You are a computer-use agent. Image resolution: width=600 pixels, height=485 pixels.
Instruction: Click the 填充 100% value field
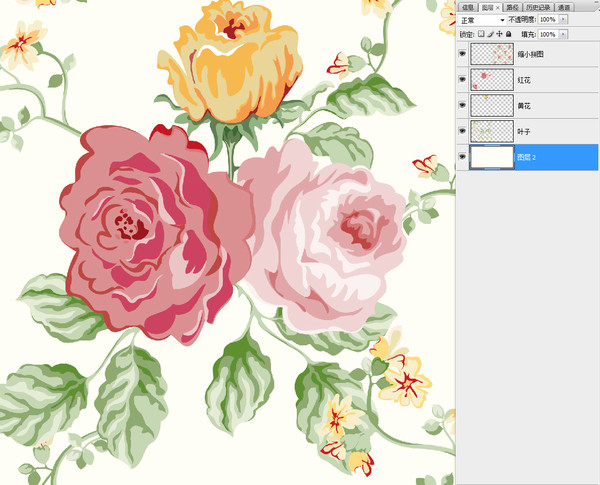coord(548,34)
